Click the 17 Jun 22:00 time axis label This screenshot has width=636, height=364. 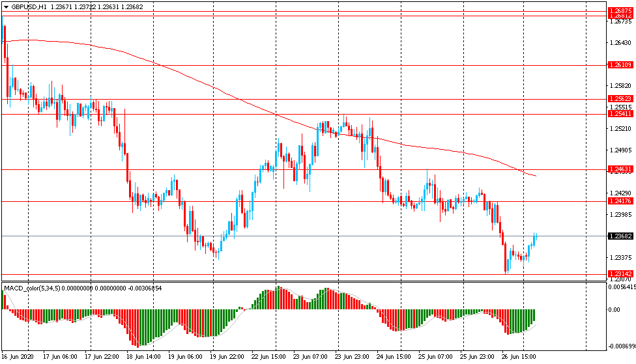coord(102,357)
